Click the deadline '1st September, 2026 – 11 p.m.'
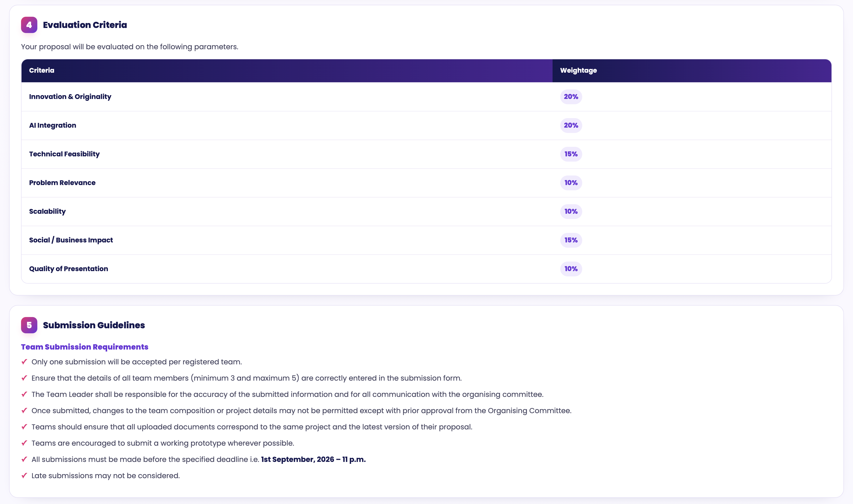The height and width of the screenshot is (504, 853). pyautogui.click(x=313, y=460)
